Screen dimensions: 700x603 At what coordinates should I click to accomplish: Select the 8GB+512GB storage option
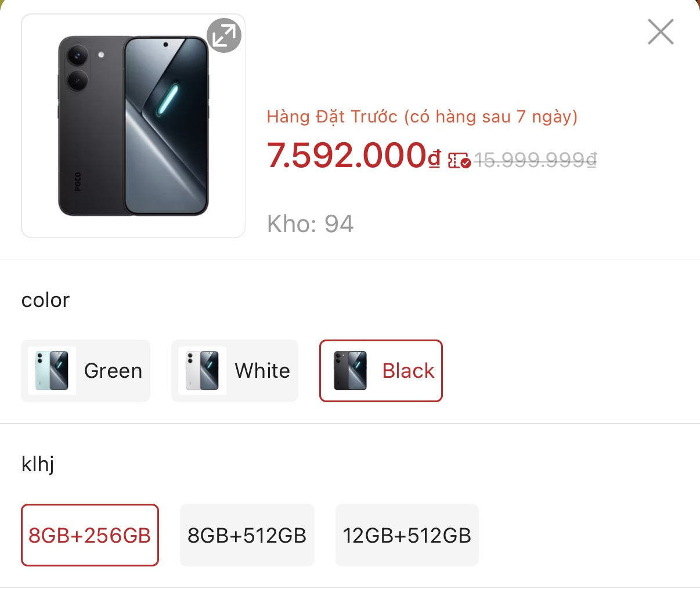pos(247,535)
